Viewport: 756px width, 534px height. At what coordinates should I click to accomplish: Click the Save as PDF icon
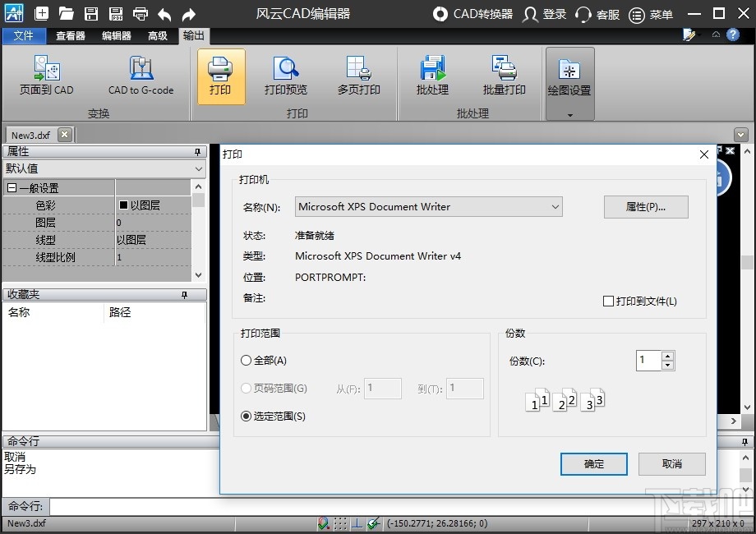[x=116, y=13]
